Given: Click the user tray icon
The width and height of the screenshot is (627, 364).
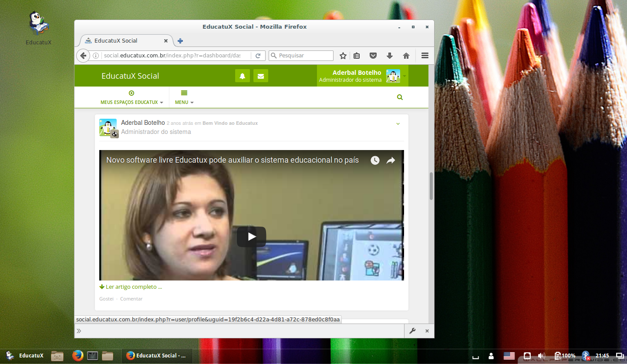Looking at the screenshot, I should point(491,356).
